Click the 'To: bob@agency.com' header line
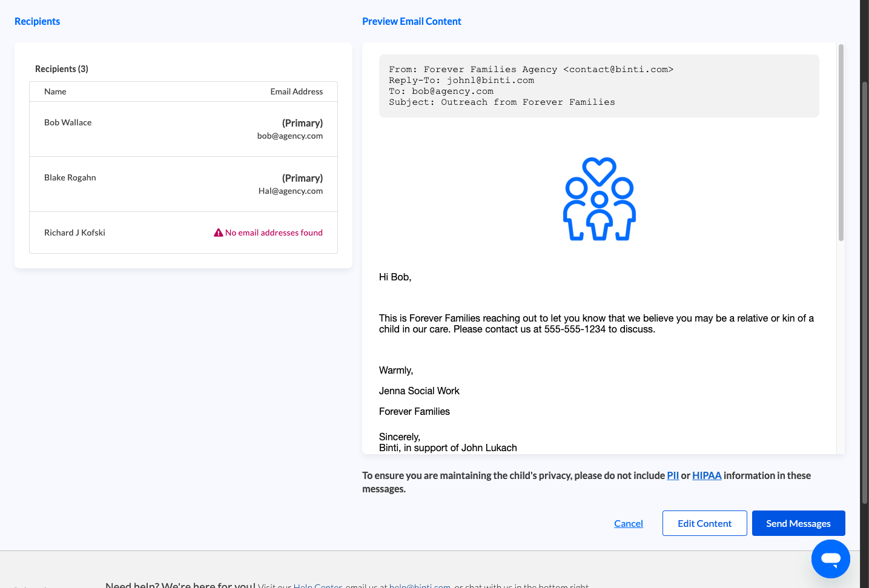The height and width of the screenshot is (588, 869). point(441,91)
